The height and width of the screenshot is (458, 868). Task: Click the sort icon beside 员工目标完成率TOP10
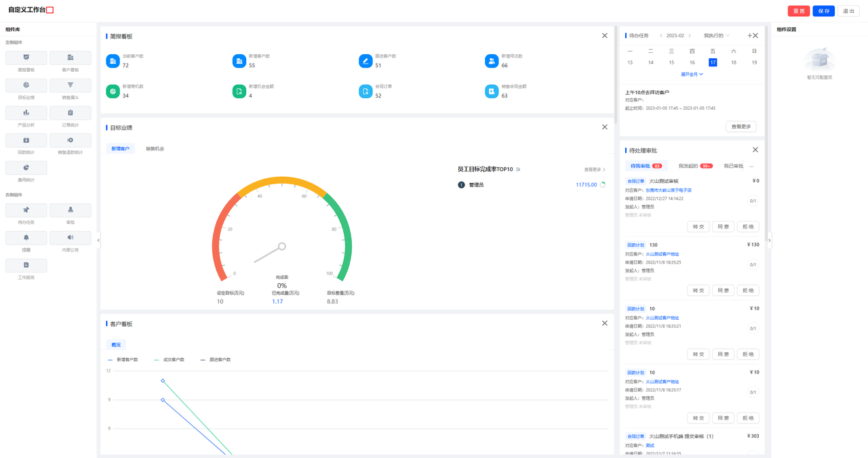pyautogui.click(x=518, y=169)
